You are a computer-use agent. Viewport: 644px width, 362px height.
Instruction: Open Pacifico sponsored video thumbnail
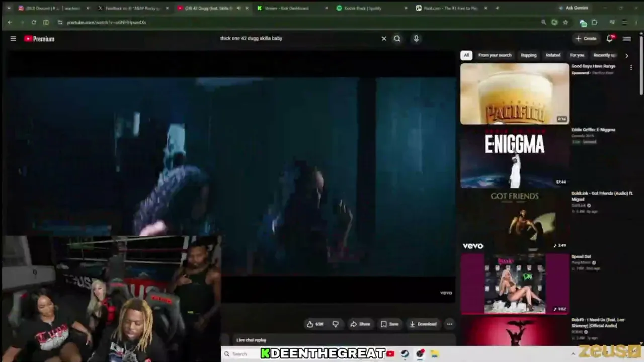coord(515,94)
